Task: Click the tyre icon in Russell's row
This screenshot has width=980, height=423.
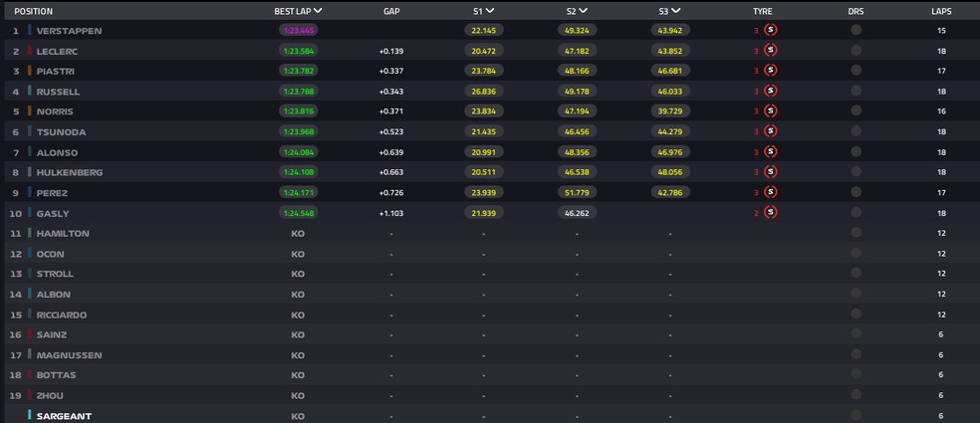Action: pos(770,92)
